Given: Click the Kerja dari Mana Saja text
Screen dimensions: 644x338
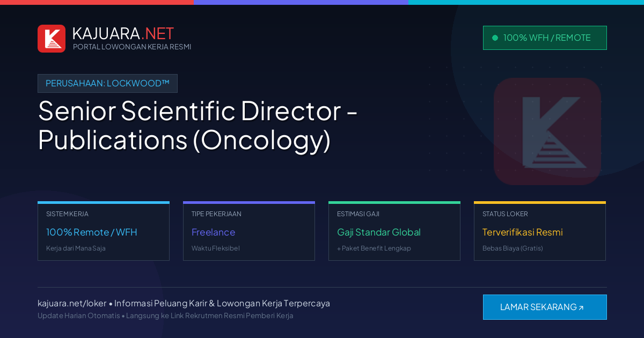Looking at the screenshot, I should [76, 248].
